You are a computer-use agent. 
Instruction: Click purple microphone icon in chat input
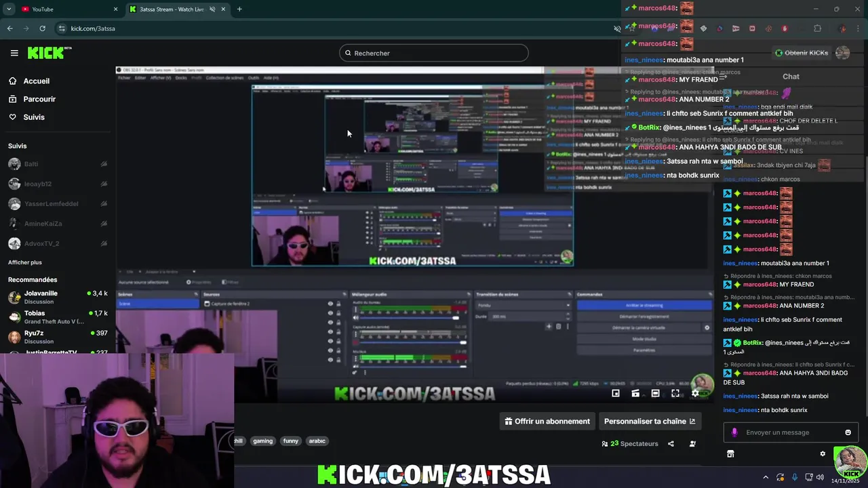tap(734, 432)
